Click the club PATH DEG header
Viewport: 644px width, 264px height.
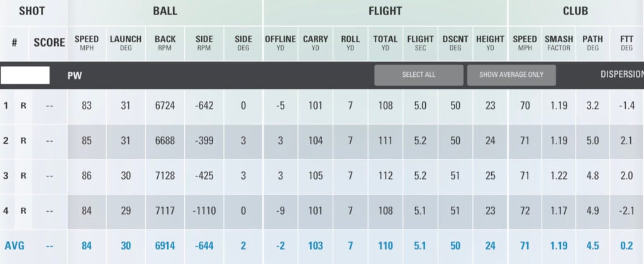pyautogui.click(x=592, y=42)
